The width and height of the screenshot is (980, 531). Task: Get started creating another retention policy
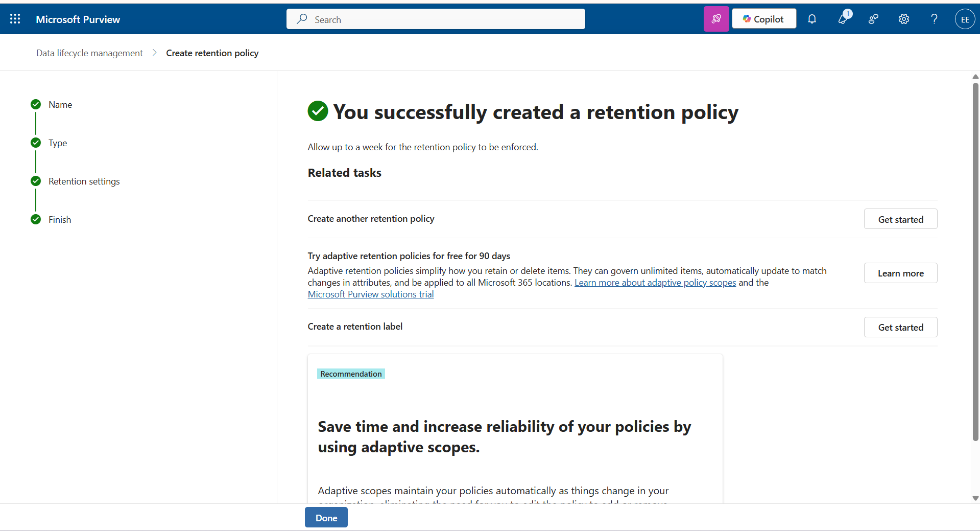(900, 219)
